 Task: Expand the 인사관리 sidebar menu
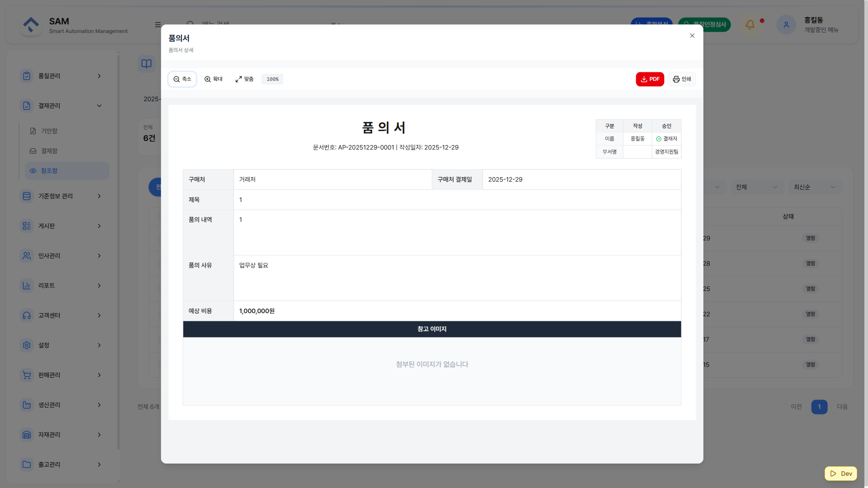point(61,256)
